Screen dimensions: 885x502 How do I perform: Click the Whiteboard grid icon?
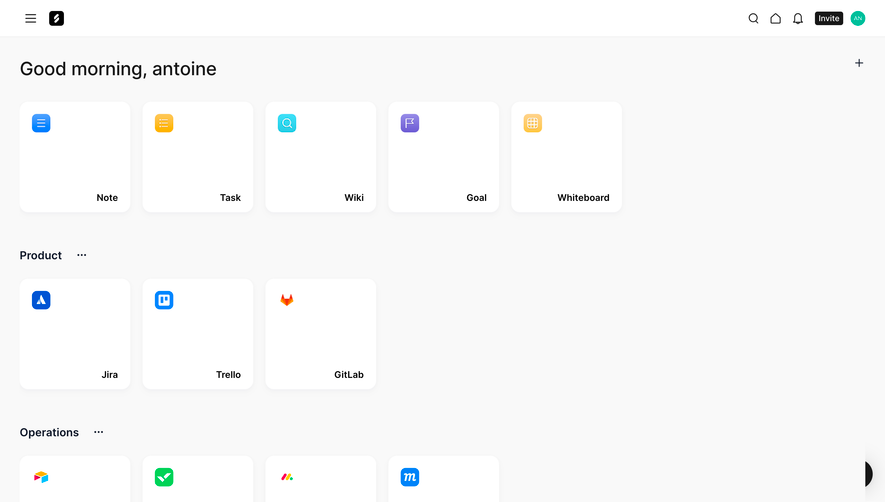(x=533, y=123)
